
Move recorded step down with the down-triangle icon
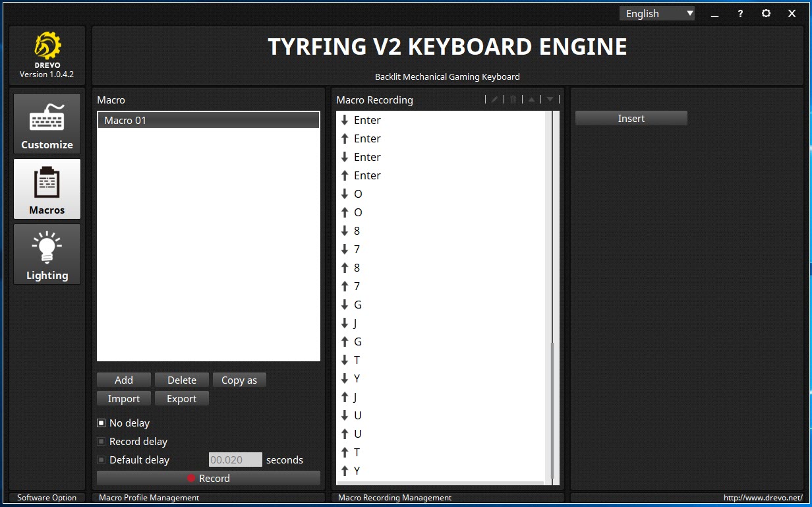[x=550, y=100]
